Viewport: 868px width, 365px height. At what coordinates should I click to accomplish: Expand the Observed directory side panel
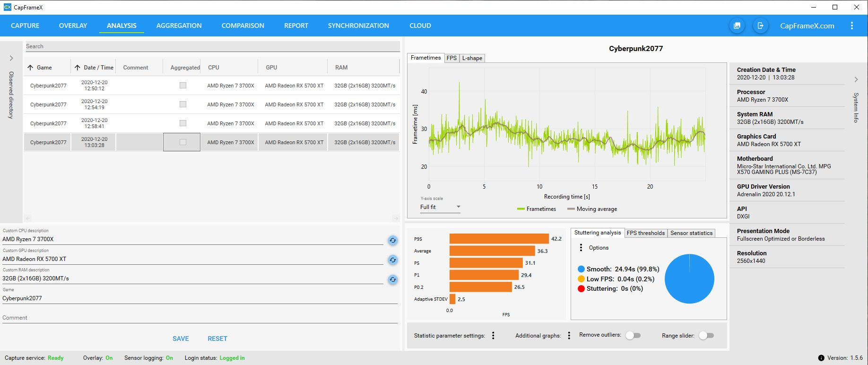tap(11, 58)
